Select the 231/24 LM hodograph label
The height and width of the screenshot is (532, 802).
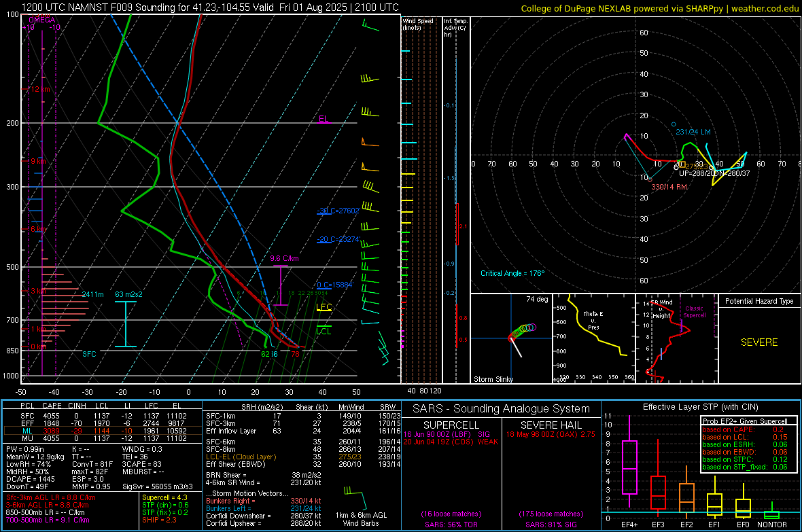[693, 131]
